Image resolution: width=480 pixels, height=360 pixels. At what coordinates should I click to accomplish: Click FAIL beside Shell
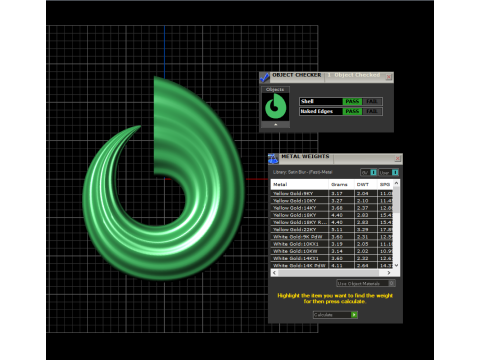(372, 101)
